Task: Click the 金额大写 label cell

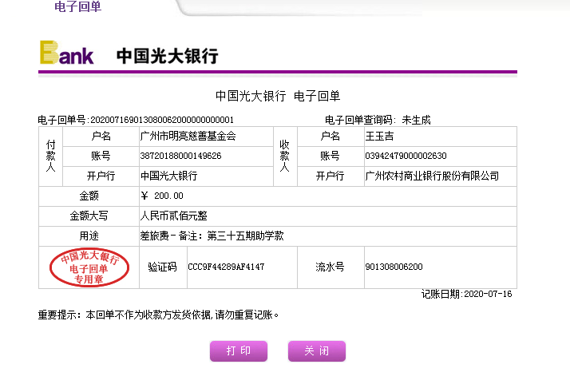Action: click(89, 216)
